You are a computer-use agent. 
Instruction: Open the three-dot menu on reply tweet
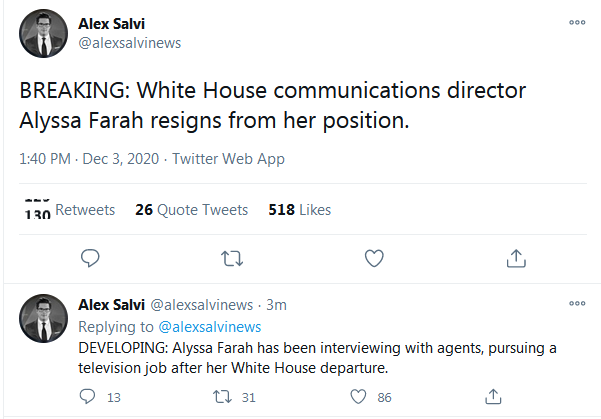coord(577,303)
